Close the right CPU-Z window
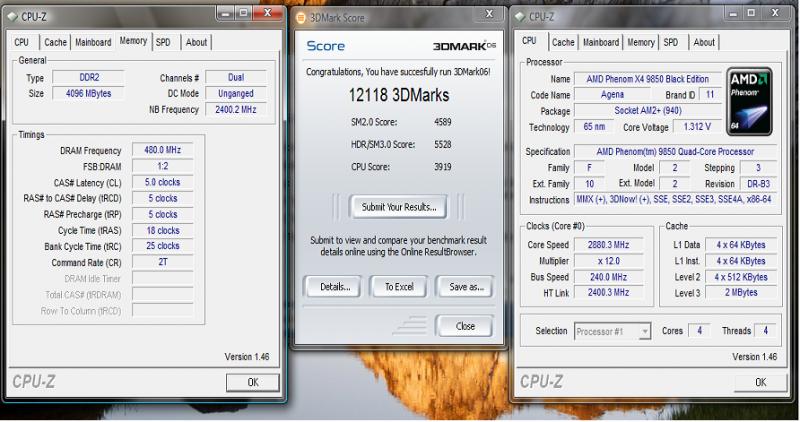Image resolution: width=800 pixels, height=422 pixels. 775,14
